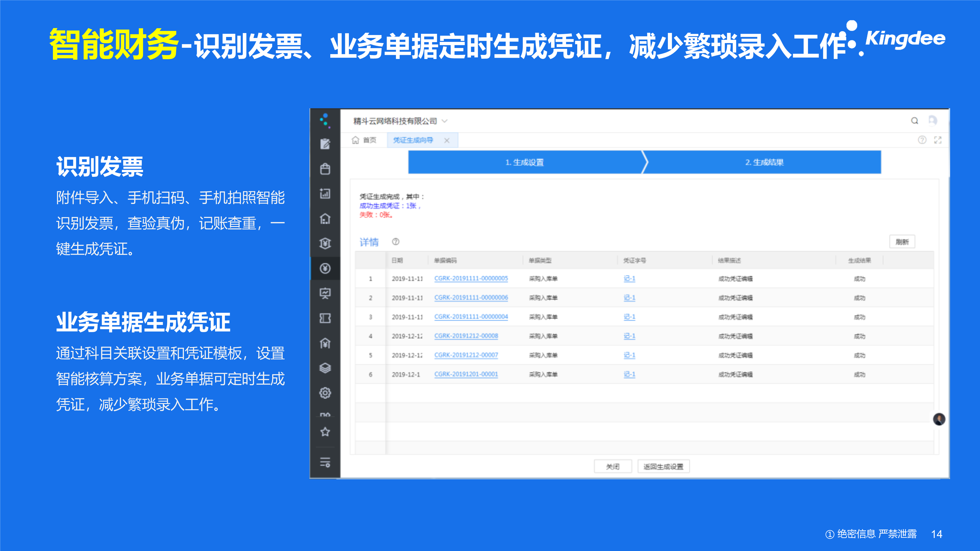Open document link CGRK-20191201-00001

(466, 374)
